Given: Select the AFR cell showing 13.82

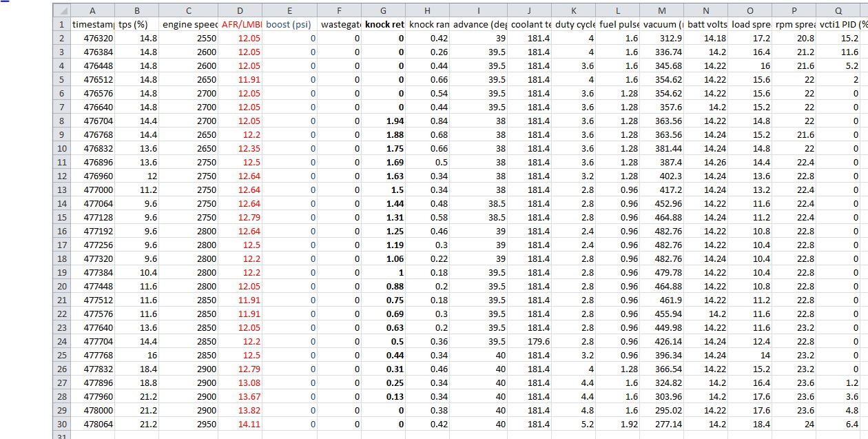Looking at the screenshot, I should (x=240, y=410).
